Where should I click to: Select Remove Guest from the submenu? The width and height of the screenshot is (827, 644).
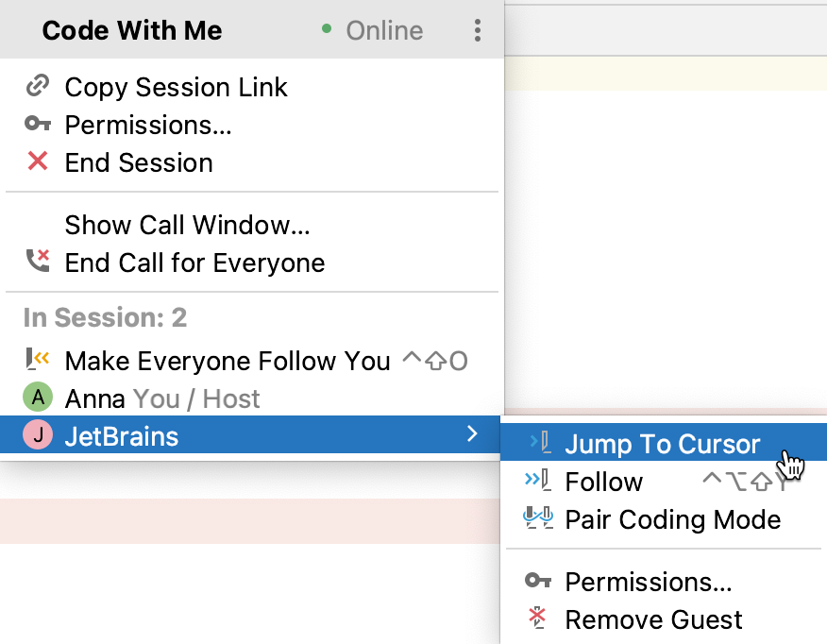tap(653, 619)
